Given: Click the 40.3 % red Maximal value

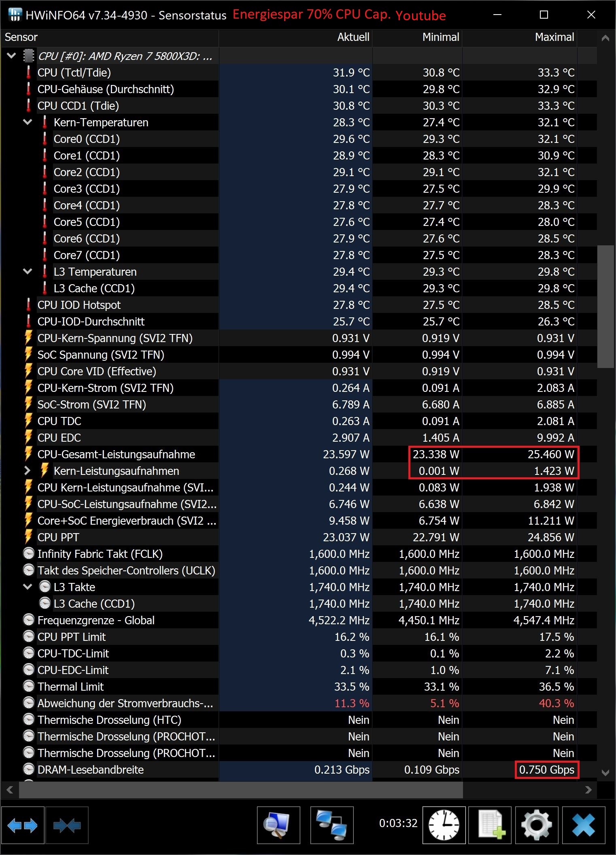Looking at the screenshot, I should 557,703.
